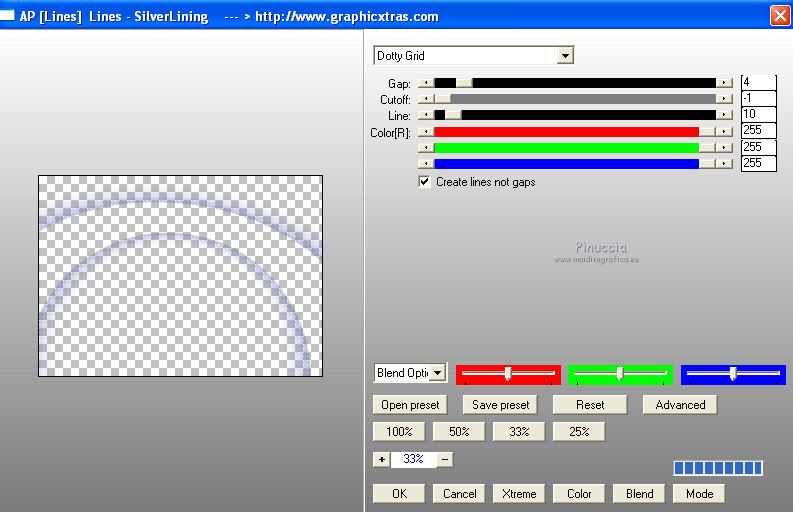
Task: Click the Cutoff slider right arrow
Action: coord(724,99)
